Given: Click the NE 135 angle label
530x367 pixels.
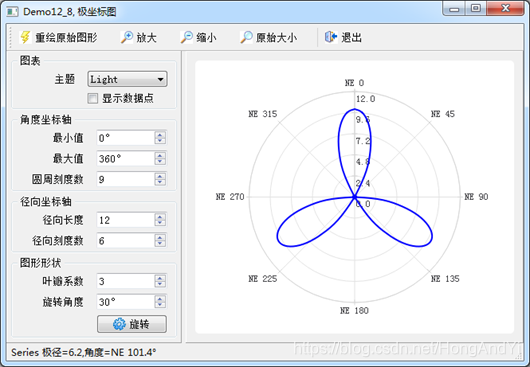Looking at the screenshot, I should 445,279.
